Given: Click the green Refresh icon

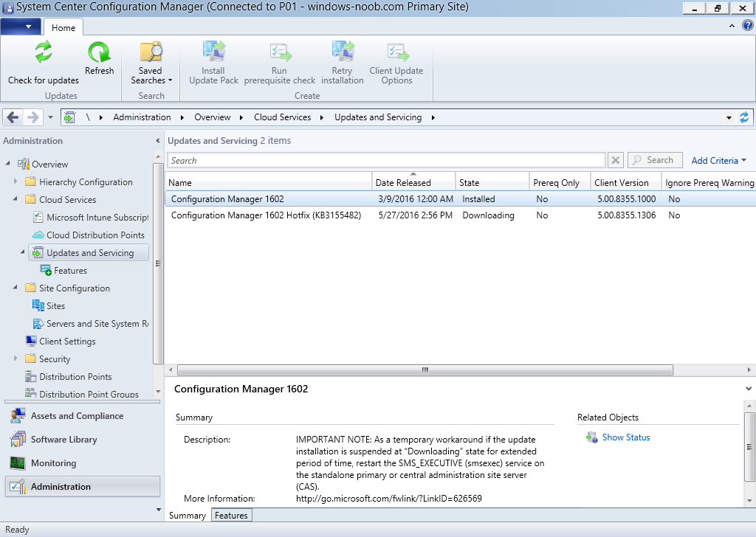Looking at the screenshot, I should point(99,52).
